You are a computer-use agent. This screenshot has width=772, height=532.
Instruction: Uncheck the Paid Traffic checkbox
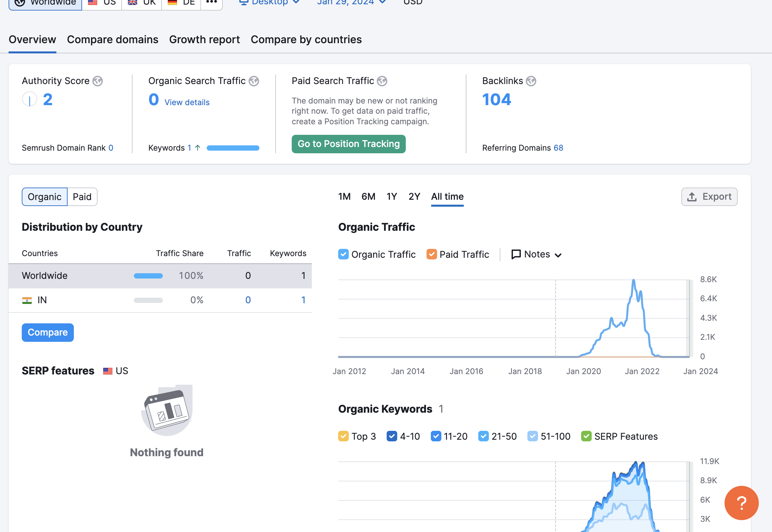pos(432,254)
